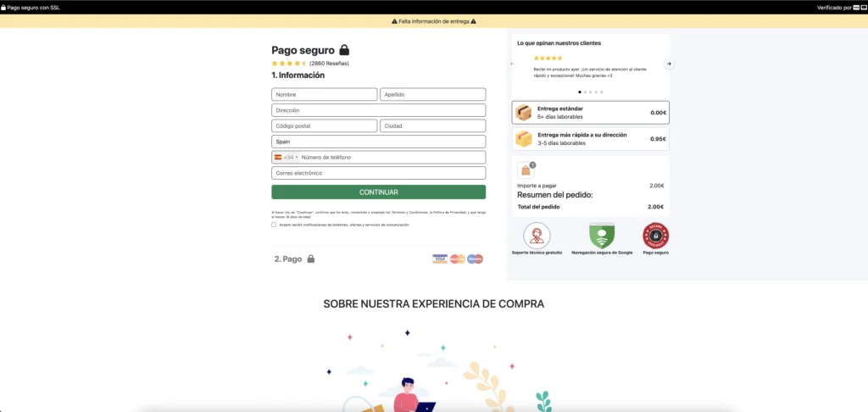Screen dimensions: 868x412
Task: Click the '(2860 Reseñas)' reviews link
Action: point(329,63)
